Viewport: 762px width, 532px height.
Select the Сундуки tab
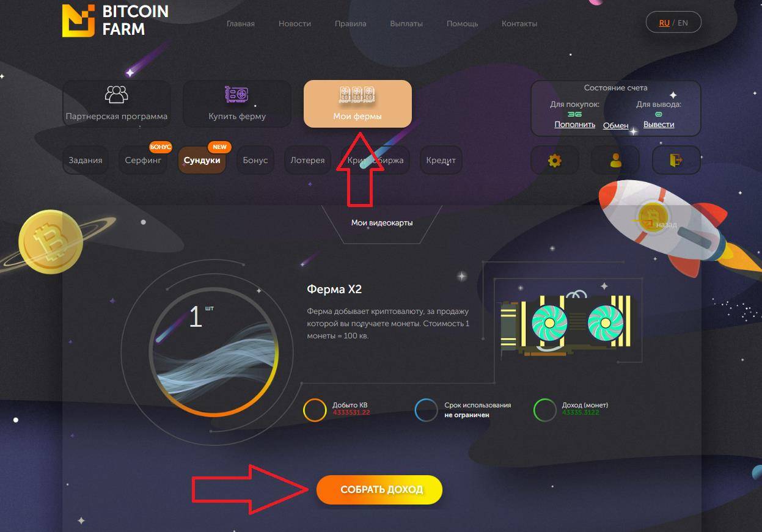tap(202, 161)
